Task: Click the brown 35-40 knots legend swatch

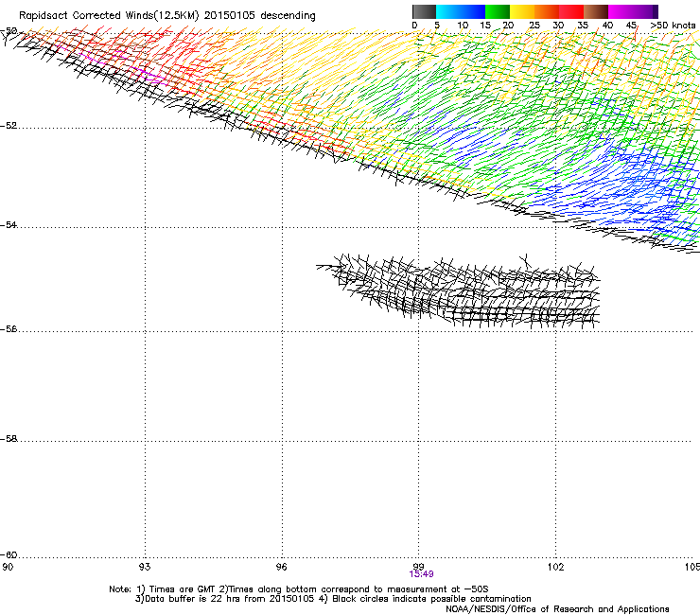Action: click(596, 11)
